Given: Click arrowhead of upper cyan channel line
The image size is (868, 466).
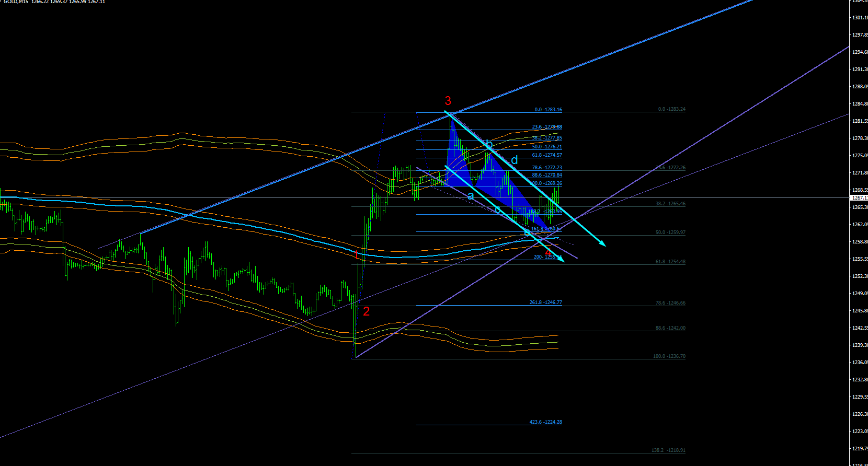Looking at the screenshot, I should pyautogui.click(x=602, y=243).
